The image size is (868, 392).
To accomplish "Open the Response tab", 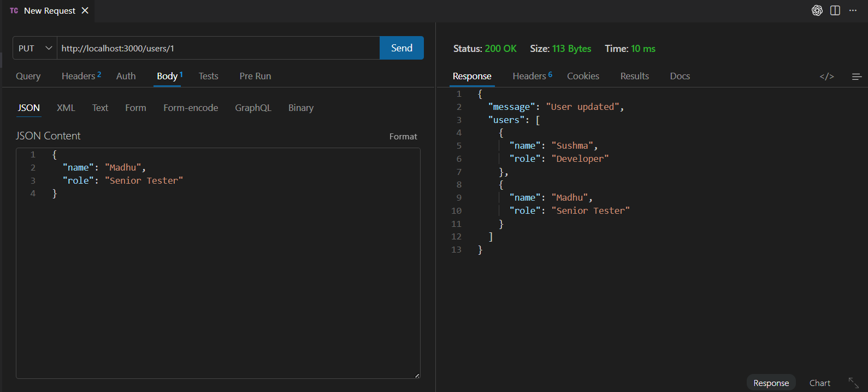I will [472, 76].
